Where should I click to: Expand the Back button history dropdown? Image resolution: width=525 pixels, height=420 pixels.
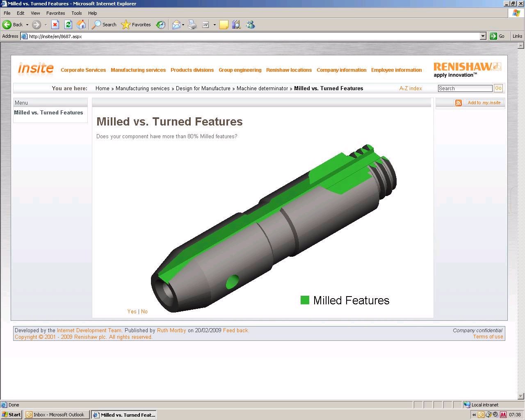click(x=27, y=25)
